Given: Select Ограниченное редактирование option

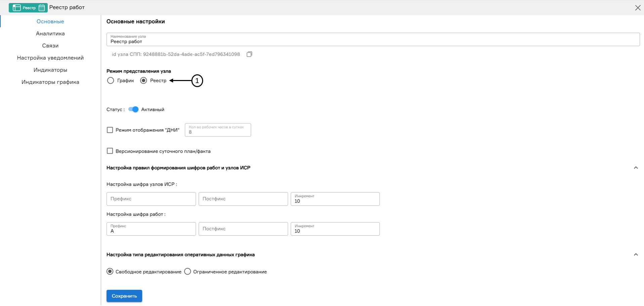Looking at the screenshot, I should [188, 271].
